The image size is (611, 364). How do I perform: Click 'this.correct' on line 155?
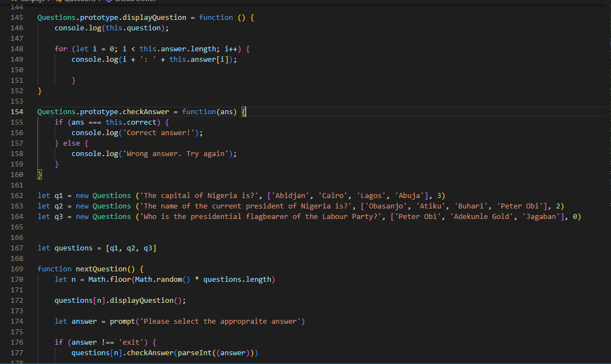click(x=131, y=122)
